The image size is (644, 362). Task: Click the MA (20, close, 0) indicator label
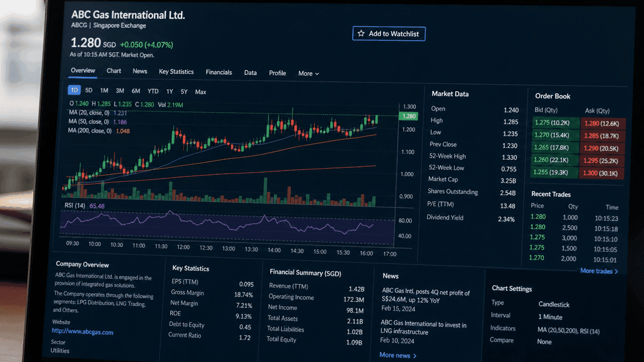pos(89,113)
